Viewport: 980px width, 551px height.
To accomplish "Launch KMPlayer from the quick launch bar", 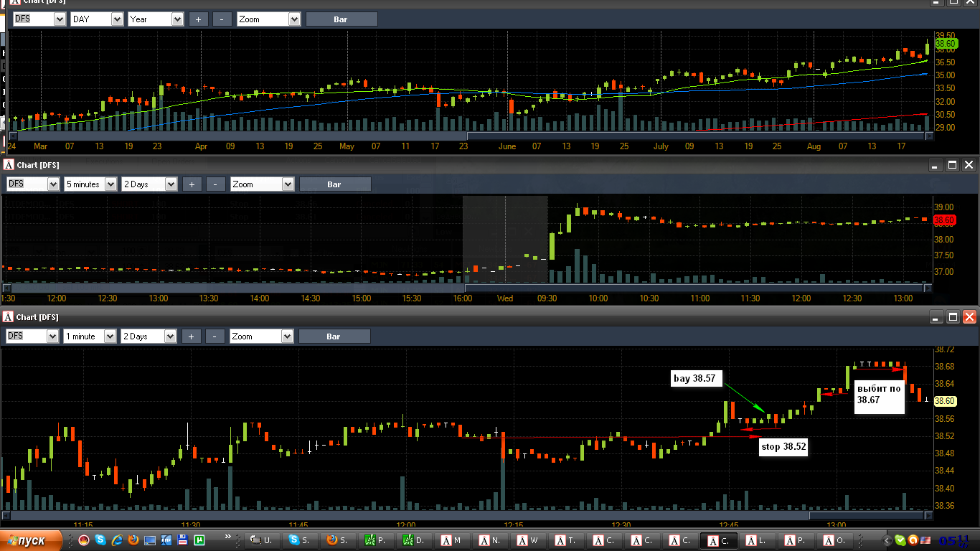I will (166, 540).
